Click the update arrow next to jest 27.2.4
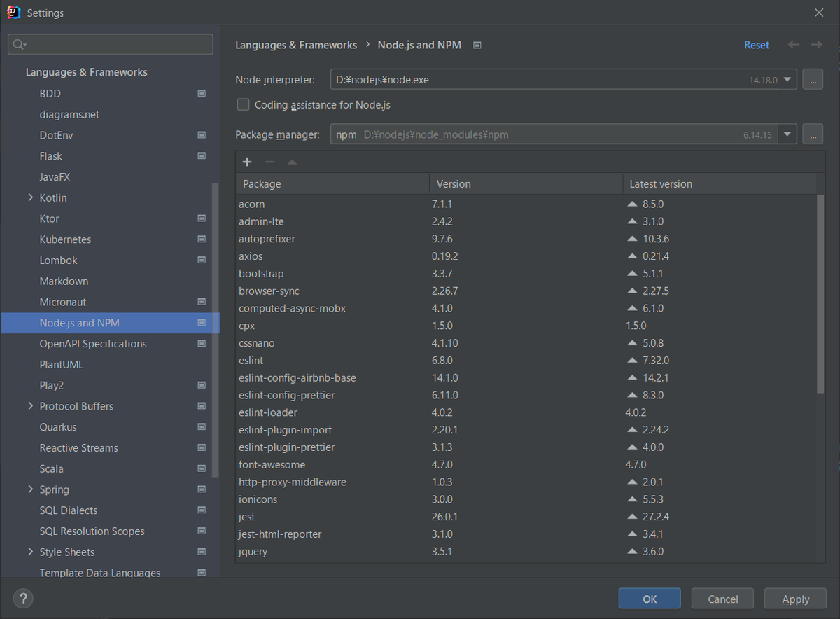840x619 pixels. click(633, 517)
